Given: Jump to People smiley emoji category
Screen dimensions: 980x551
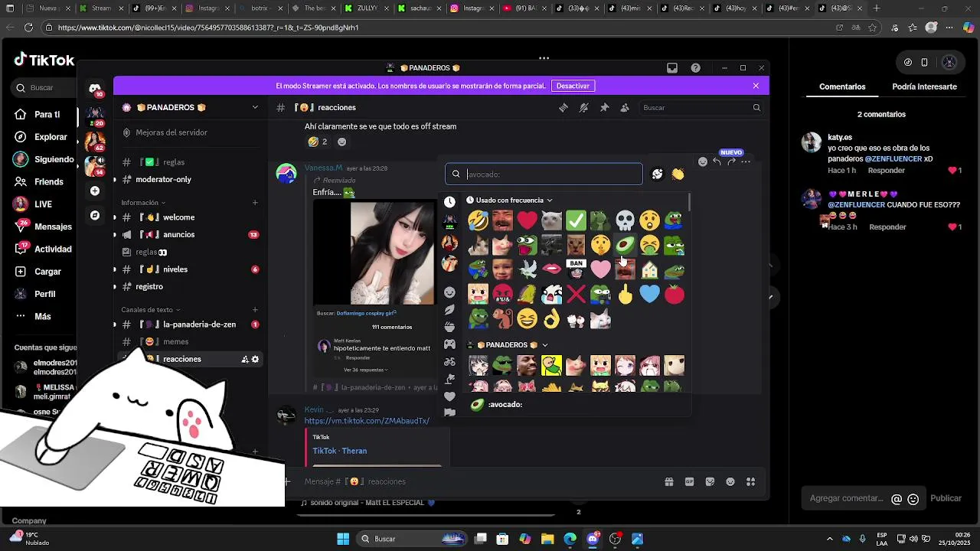Looking at the screenshot, I should pos(449,292).
